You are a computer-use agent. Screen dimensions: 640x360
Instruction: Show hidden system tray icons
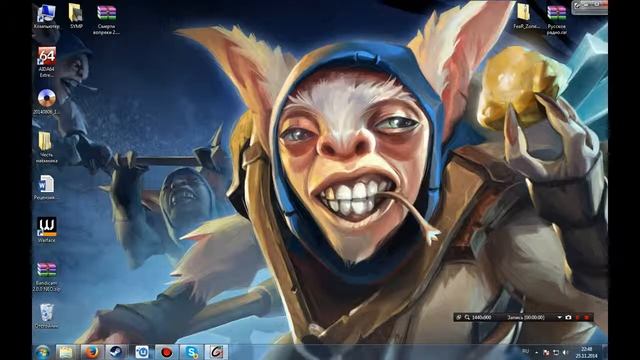click(537, 352)
